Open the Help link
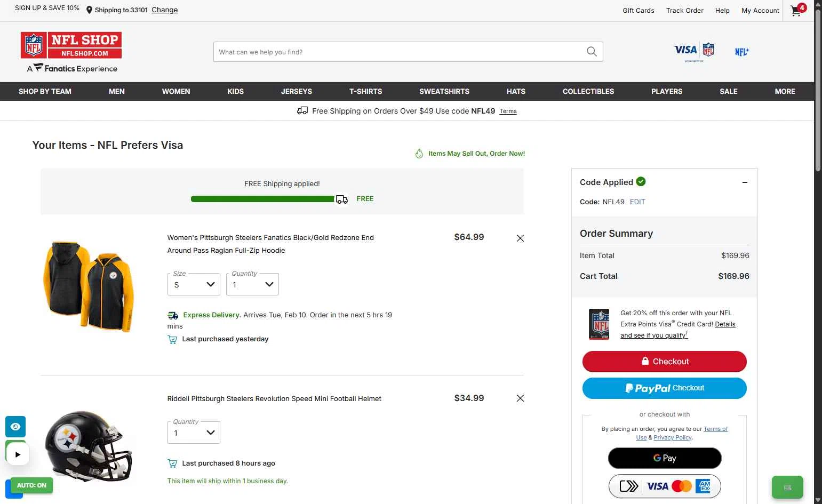Viewport: 822px width, 504px height. click(722, 11)
